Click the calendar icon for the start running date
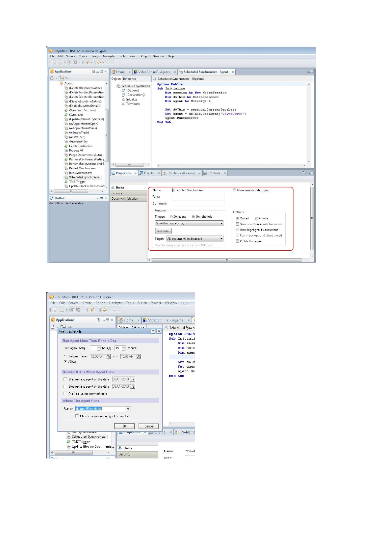Screen dimensions: 392x555 pyautogui.click(x=133, y=379)
